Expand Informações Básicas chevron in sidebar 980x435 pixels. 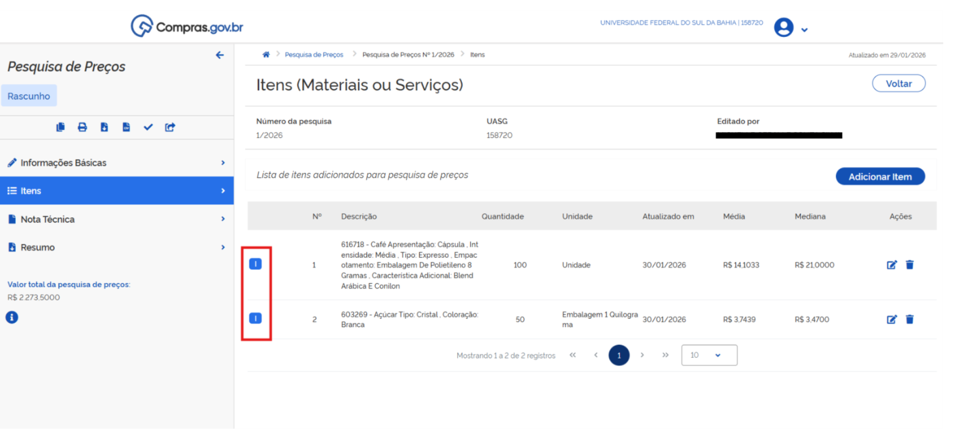[223, 163]
